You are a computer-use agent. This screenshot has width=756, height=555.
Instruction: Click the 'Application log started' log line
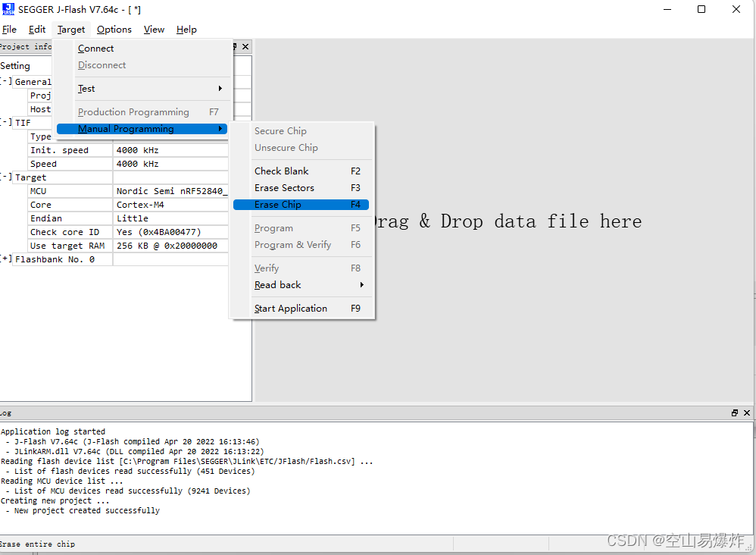(53, 431)
